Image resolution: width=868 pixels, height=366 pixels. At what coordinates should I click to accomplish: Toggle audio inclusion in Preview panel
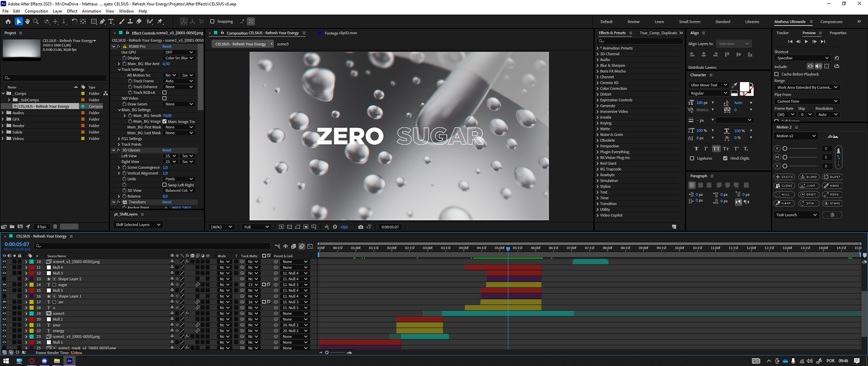pyautogui.click(x=818, y=66)
